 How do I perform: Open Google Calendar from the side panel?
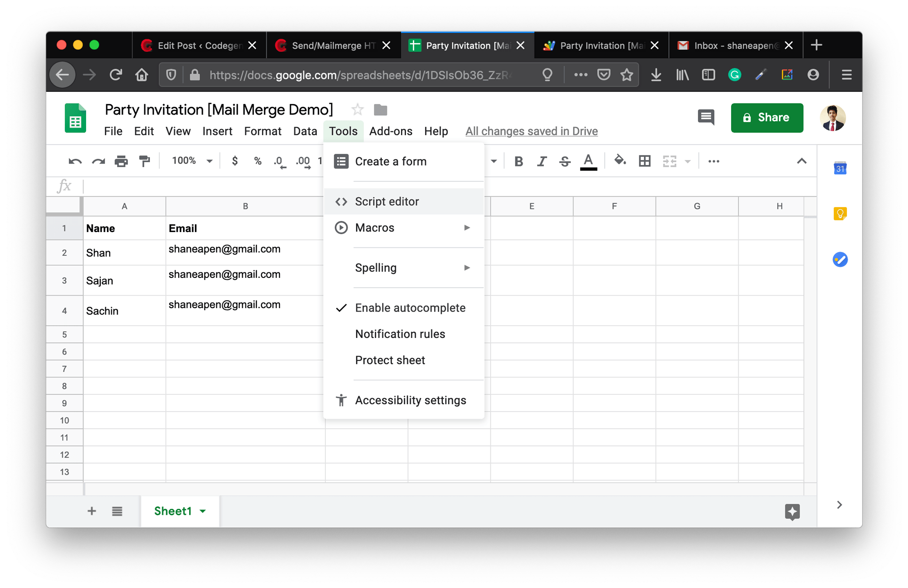(840, 168)
